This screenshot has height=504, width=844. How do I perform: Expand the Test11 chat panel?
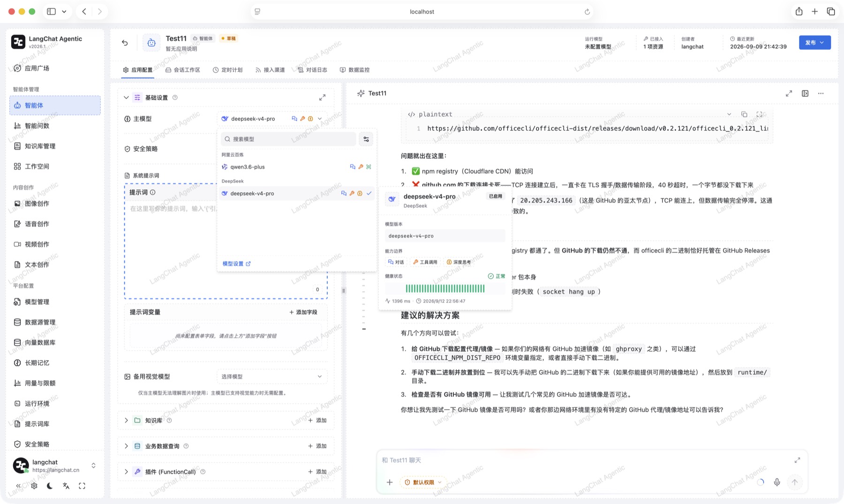(789, 93)
